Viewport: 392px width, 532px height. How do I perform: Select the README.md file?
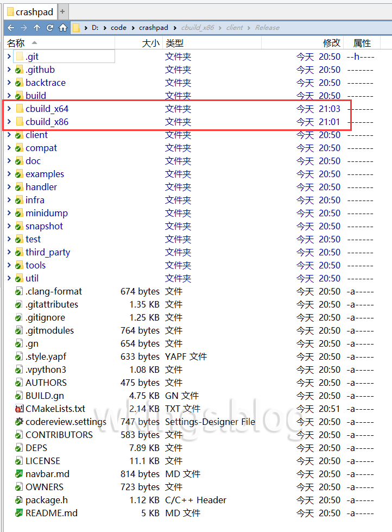coord(51,513)
